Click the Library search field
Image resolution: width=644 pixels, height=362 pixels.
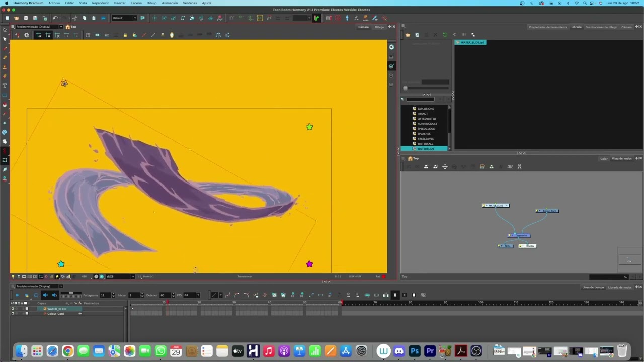pos(420,99)
